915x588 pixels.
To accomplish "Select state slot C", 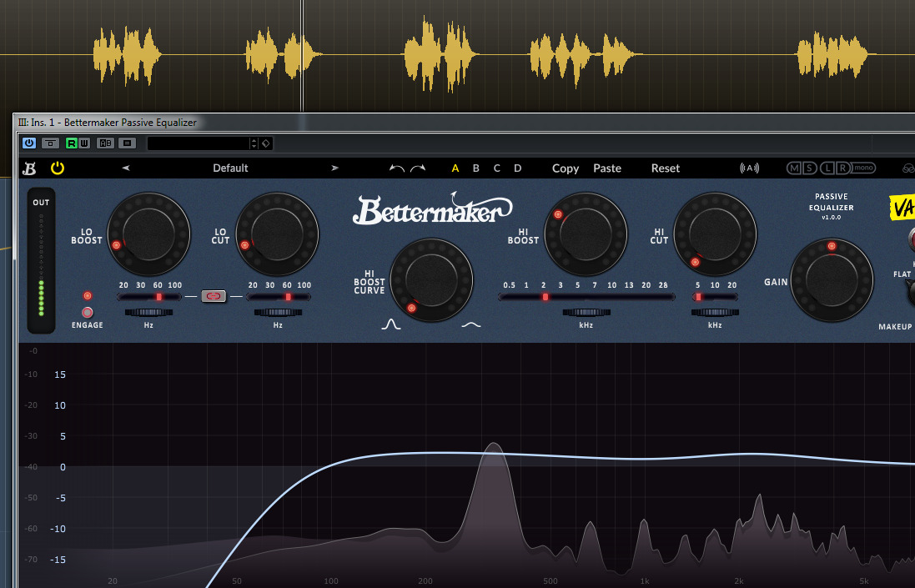I will coord(496,168).
